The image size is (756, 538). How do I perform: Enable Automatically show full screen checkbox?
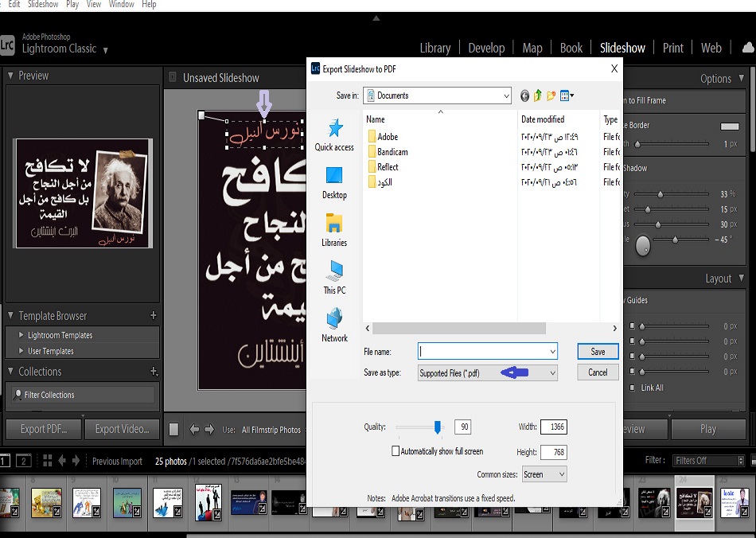click(396, 451)
